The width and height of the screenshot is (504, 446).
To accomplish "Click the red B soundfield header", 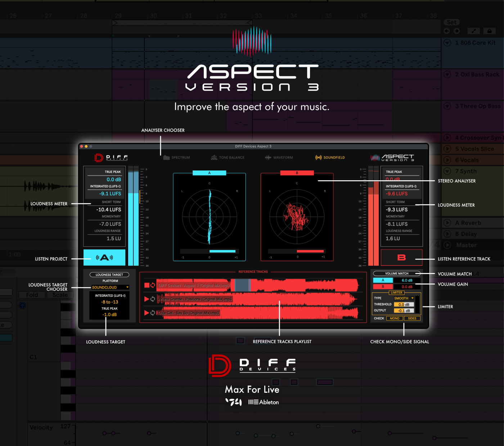I will [297, 173].
